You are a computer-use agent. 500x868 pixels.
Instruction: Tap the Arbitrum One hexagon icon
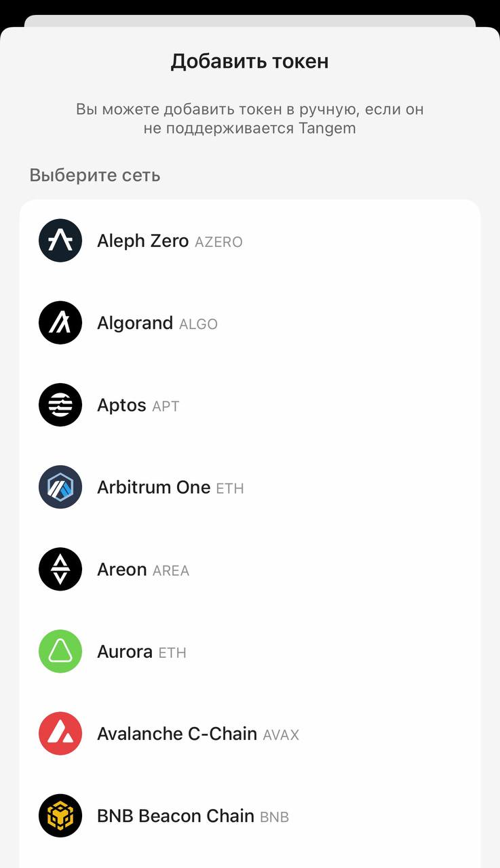[60, 487]
